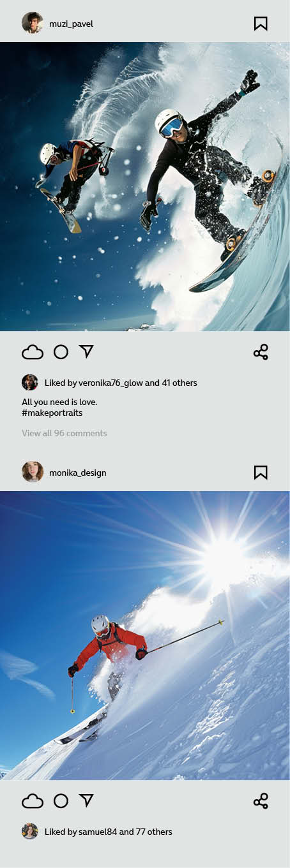Open comment circle on monika_design's post

click(61, 801)
